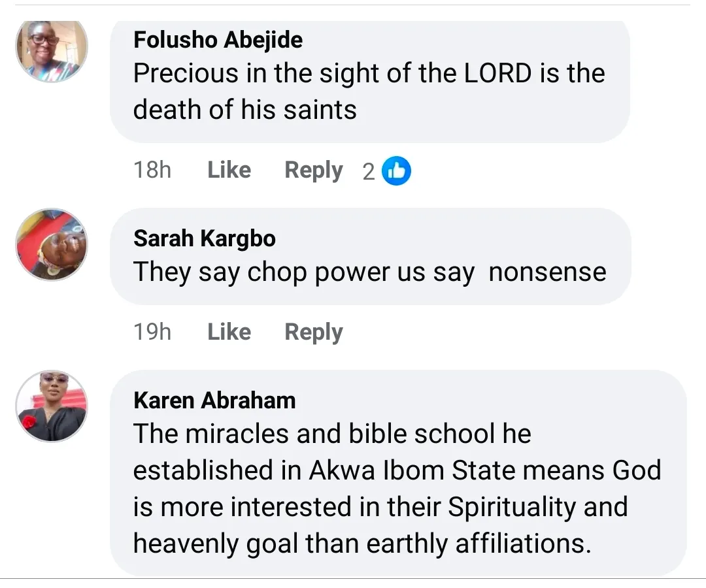Like Sarah Kargbo's comment
The image size is (706, 588).
(x=229, y=332)
